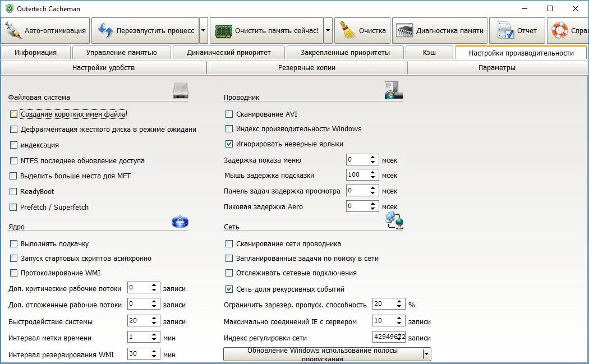Expand dropdown arrow next to Очистить память сейчас

(328, 30)
